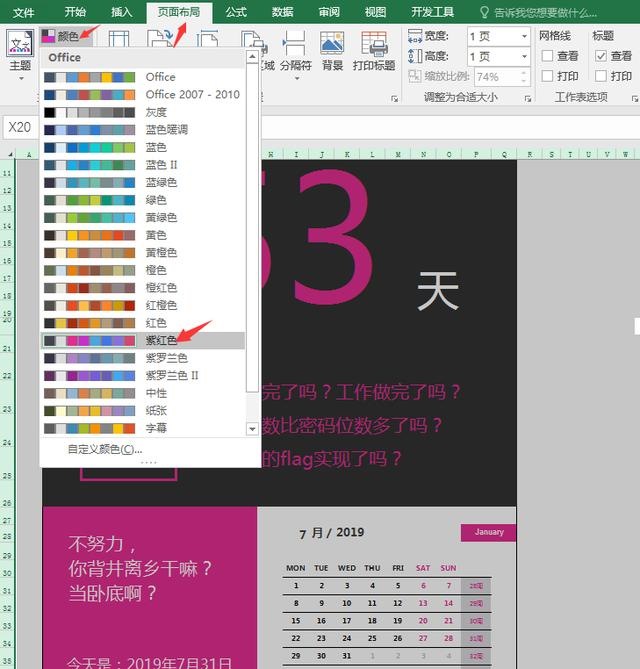Open the 分隔符 page breaks menu

tap(296, 55)
